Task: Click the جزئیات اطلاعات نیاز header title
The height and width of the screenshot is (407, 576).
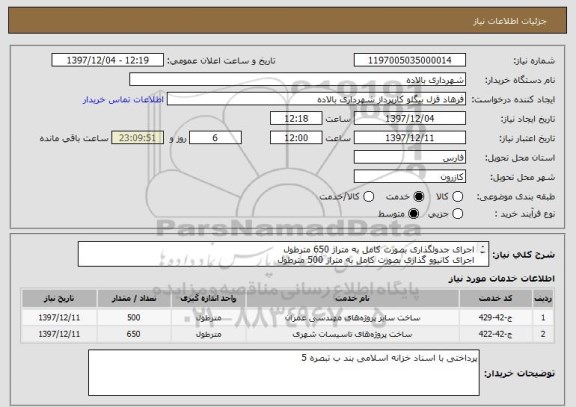Action: [510, 21]
